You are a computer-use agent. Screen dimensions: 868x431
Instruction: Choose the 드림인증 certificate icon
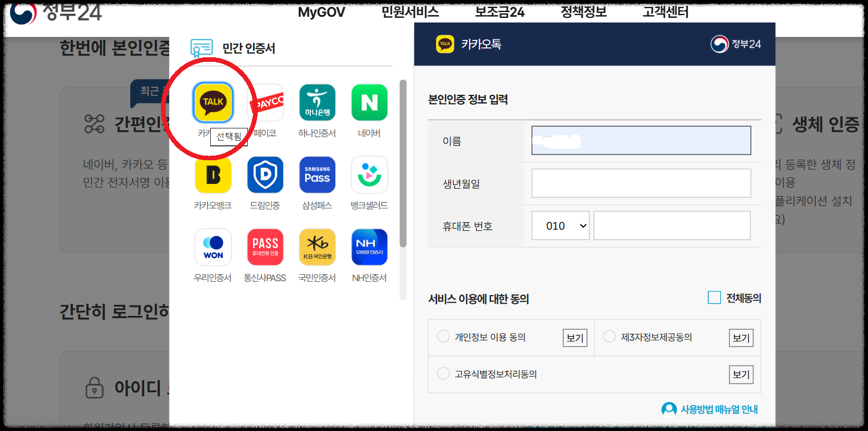(x=265, y=175)
